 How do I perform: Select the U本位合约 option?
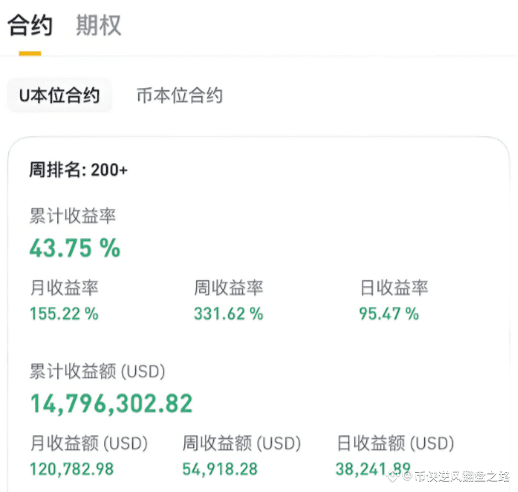click(60, 95)
